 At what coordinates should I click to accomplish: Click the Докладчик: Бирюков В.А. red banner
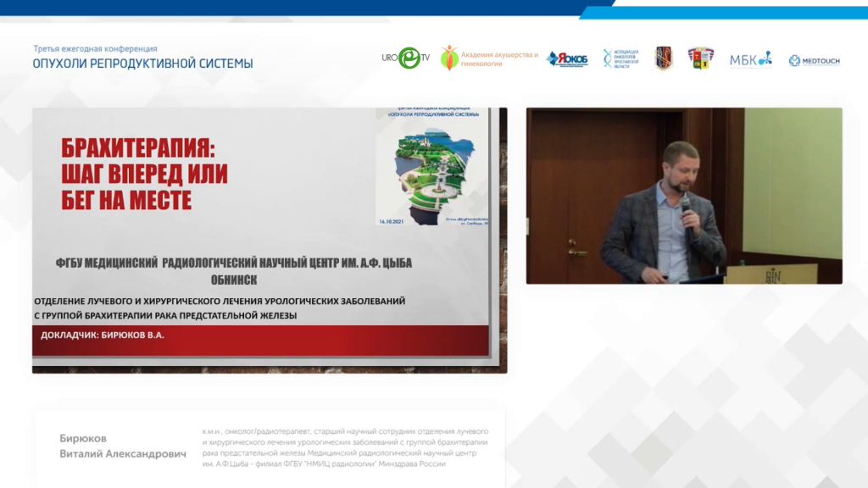tap(261, 335)
